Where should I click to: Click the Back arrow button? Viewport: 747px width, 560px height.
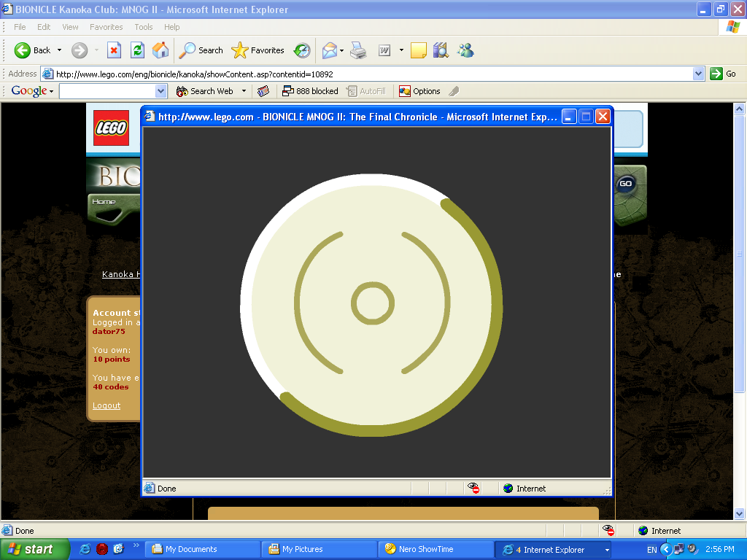[x=32, y=50]
